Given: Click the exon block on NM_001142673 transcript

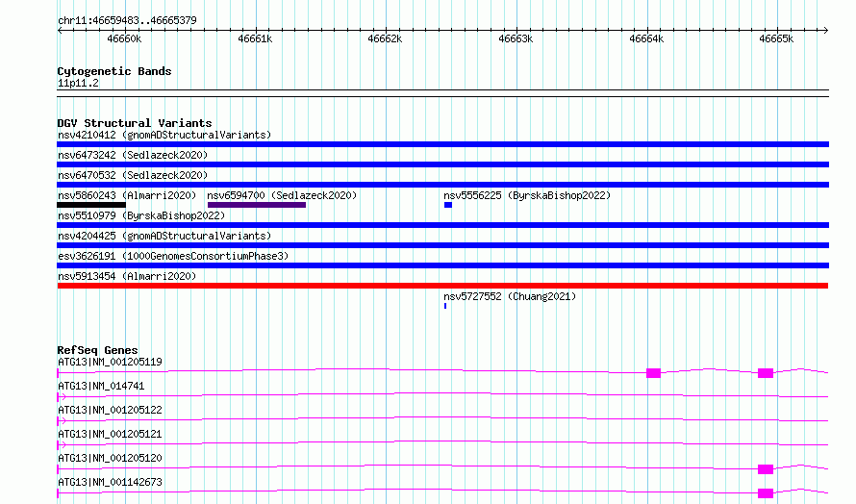Looking at the screenshot, I should click(766, 493).
